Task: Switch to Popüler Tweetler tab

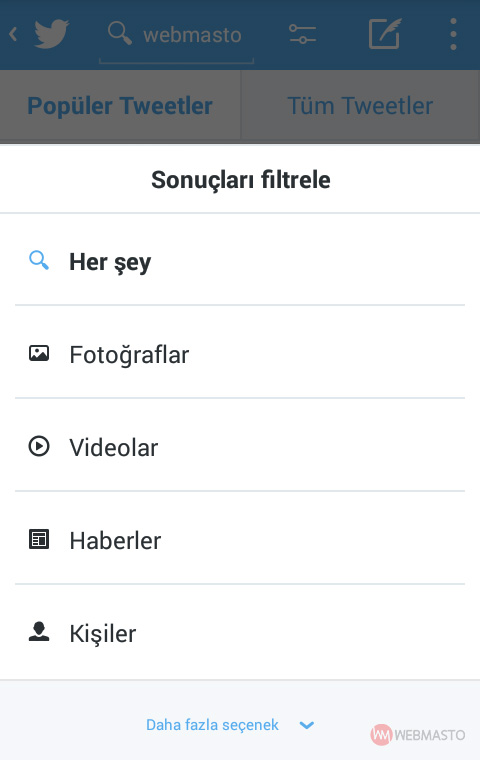Action: tap(120, 105)
